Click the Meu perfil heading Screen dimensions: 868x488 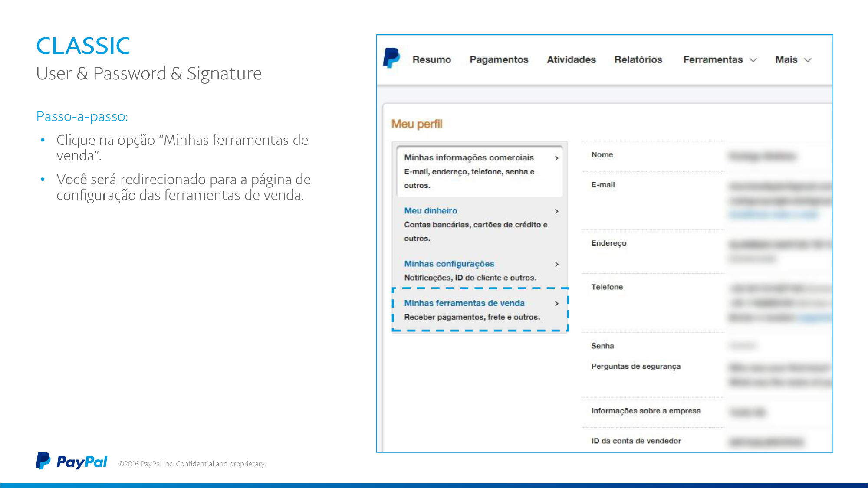[x=417, y=124]
